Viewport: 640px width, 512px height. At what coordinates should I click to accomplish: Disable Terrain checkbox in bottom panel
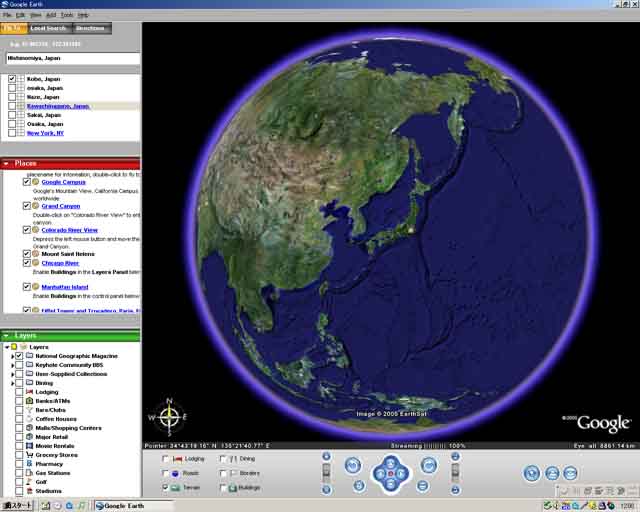(165, 488)
